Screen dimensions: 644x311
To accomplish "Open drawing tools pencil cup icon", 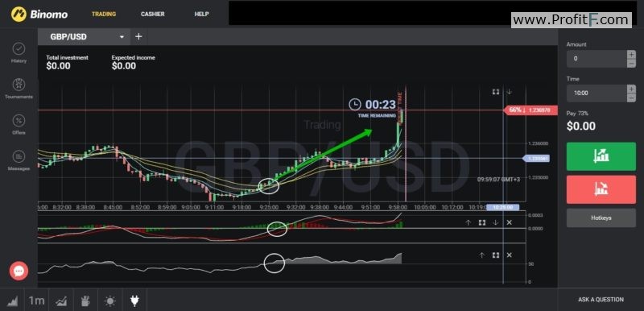I will tap(86, 301).
